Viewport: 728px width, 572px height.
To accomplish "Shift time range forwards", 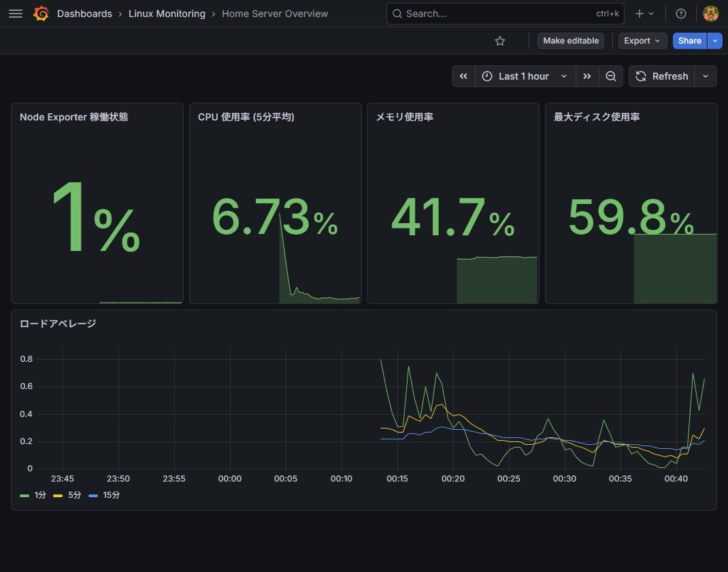I will click(587, 76).
